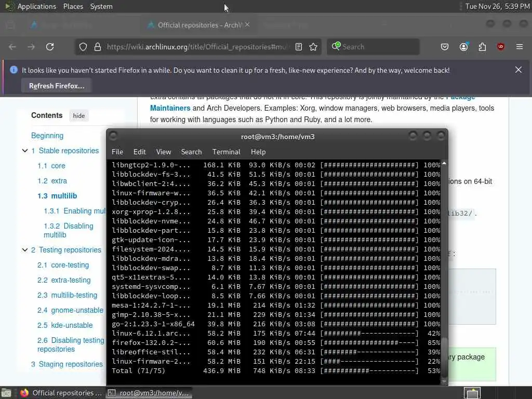Click the linux-6.12.1.arc download row
The width and height of the screenshot is (532, 399).
coord(276,334)
